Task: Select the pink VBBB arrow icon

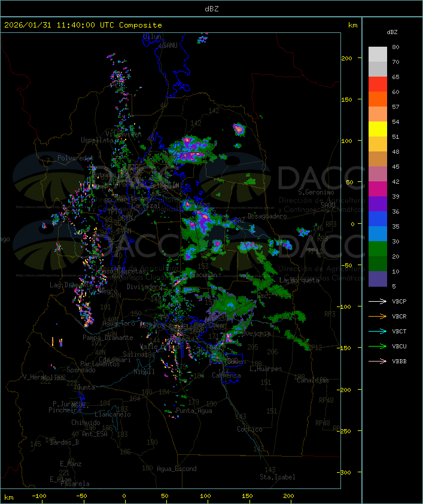Action: point(378,362)
